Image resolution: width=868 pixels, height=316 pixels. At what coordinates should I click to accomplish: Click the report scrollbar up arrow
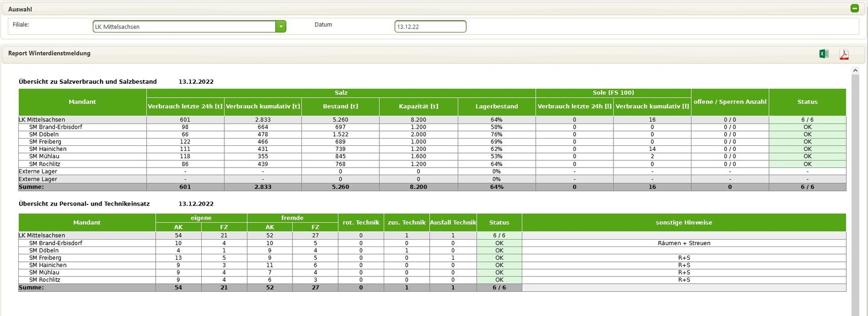(855, 71)
